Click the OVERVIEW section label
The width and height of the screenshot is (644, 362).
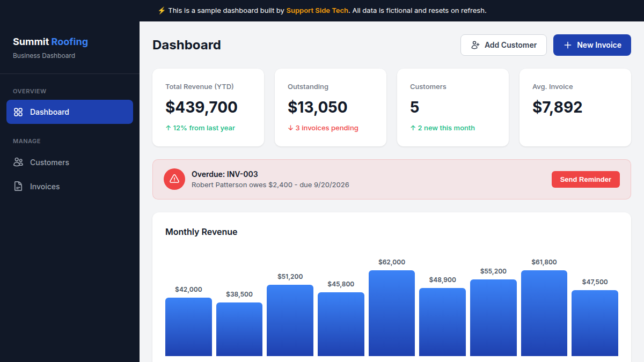30,91
